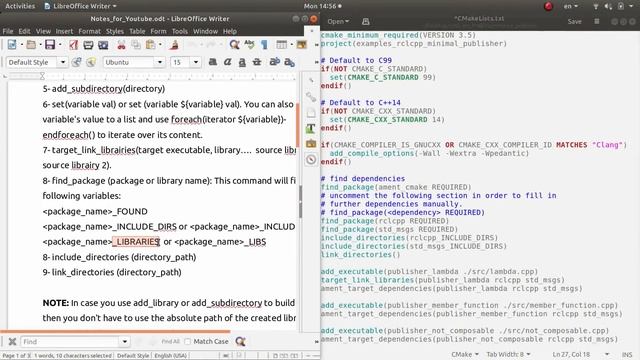Image resolution: width=640 pixels, height=360 pixels.
Task: Cut selection with the scissors icon
Action: tap(121, 45)
